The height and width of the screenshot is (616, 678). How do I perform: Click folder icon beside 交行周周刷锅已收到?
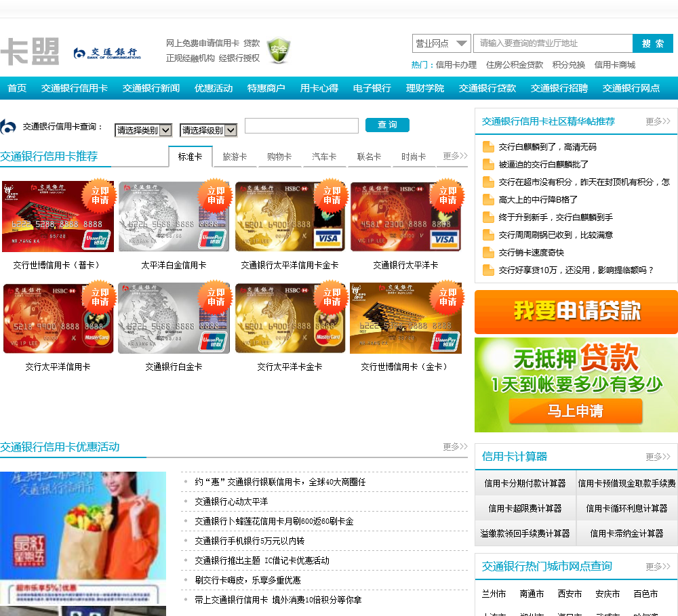pos(488,234)
